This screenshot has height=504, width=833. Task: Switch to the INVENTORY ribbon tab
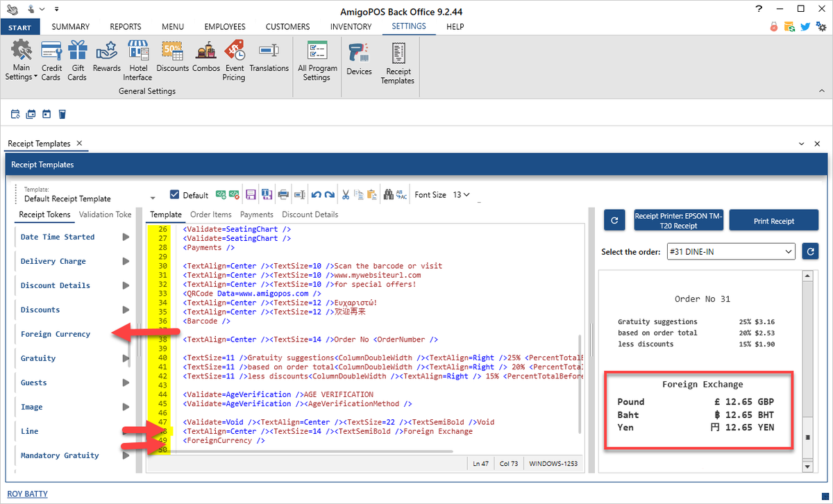(351, 26)
